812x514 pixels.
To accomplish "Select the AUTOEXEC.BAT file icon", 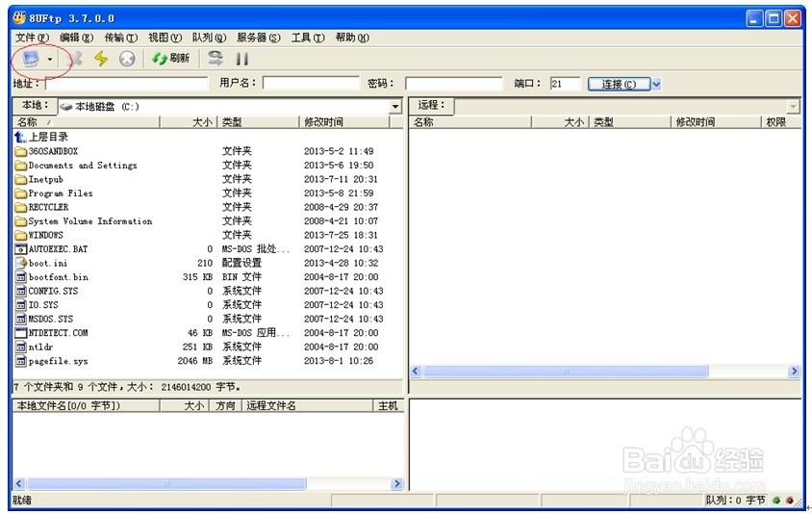I will coord(21,249).
